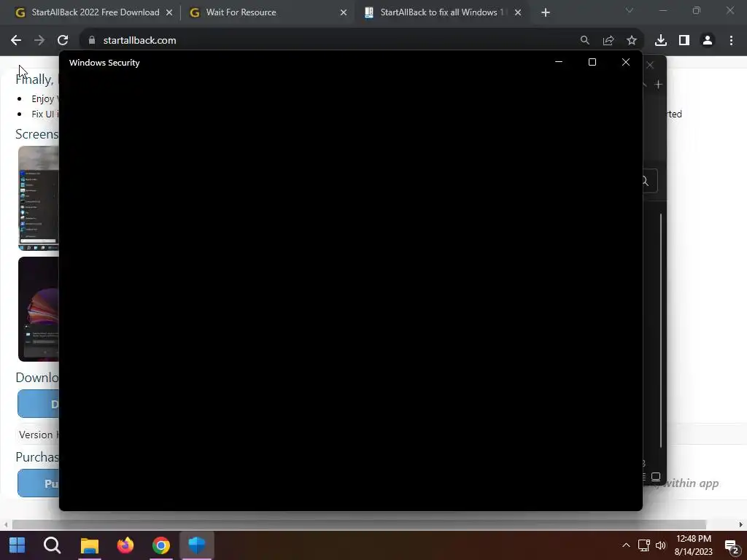The height and width of the screenshot is (560, 747).
Task: Click the blue Download button on webpage
Action: tap(39, 404)
